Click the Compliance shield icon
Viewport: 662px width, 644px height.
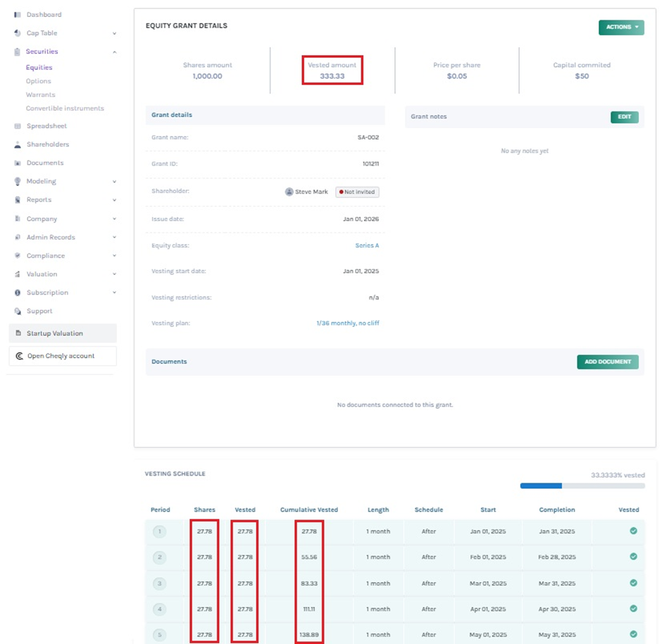tap(18, 256)
